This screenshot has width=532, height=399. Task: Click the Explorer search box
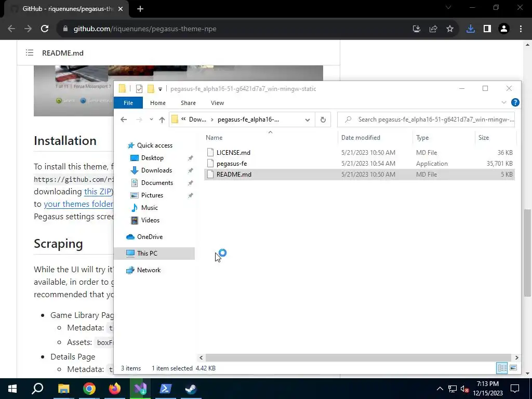[x=426, y=119]
